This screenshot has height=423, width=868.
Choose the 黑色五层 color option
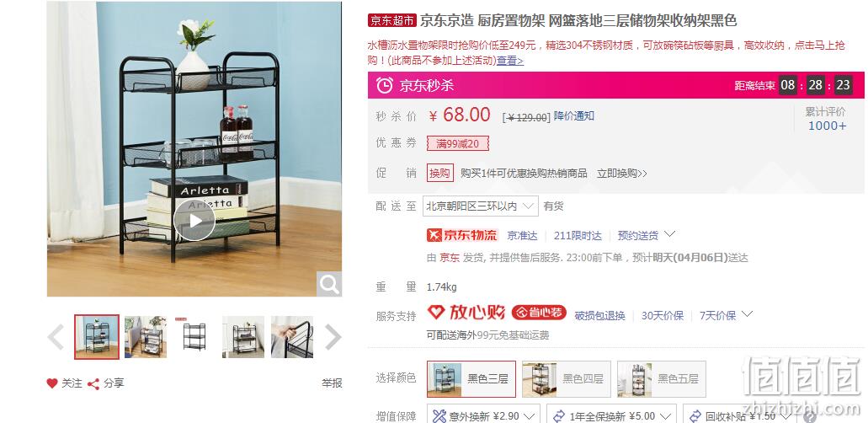662,379
